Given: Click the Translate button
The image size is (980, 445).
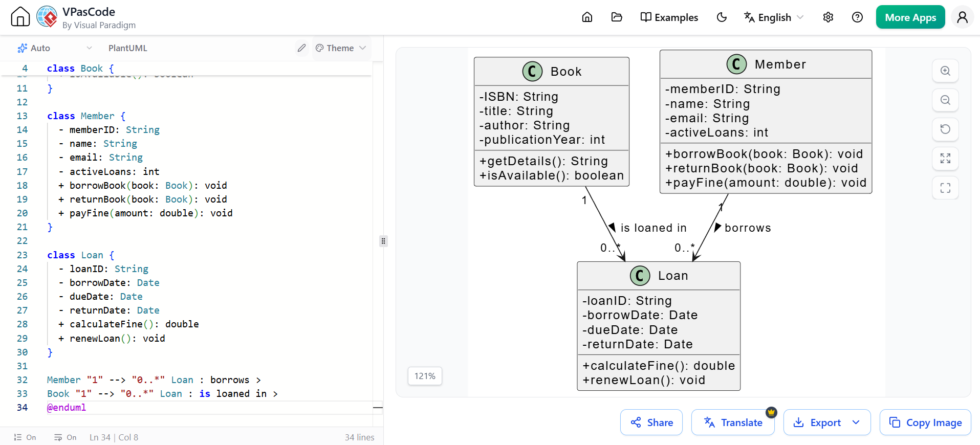Looking at the screenshot, I should (x=733, y=422).
